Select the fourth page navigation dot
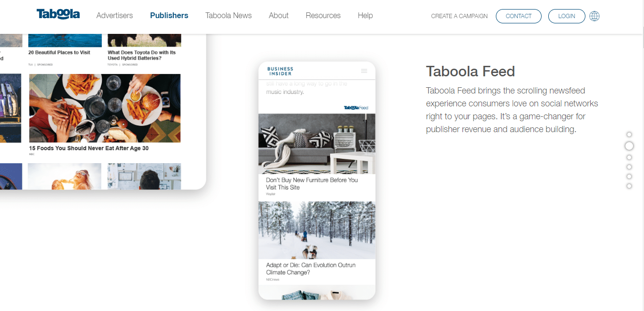 (x=629, y=167)
